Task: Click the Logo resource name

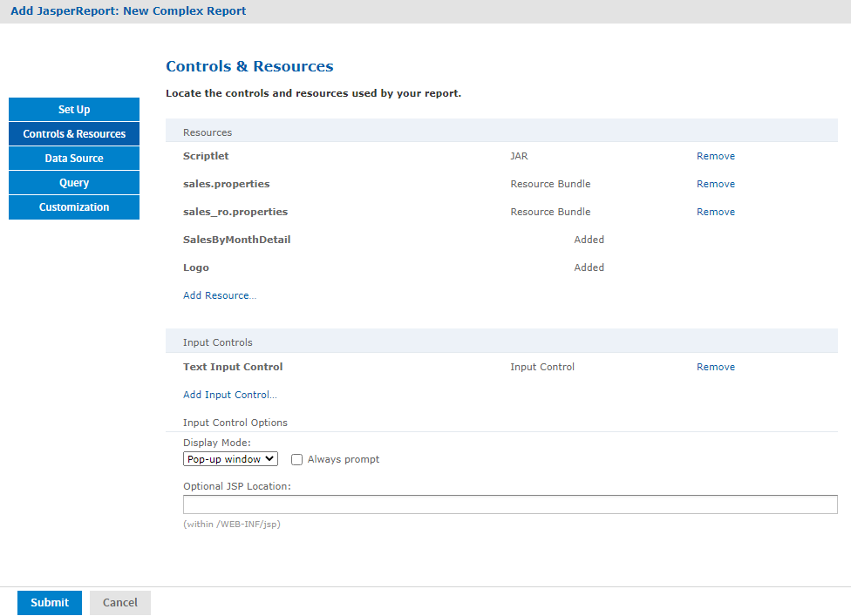Action: pos(196,267)
